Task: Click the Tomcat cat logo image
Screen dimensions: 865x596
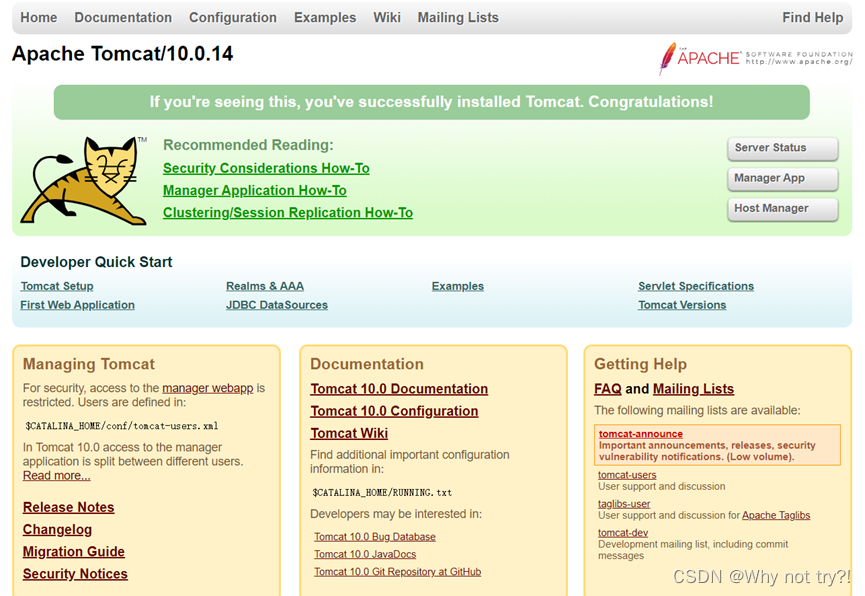Action: tap(84, 180)
